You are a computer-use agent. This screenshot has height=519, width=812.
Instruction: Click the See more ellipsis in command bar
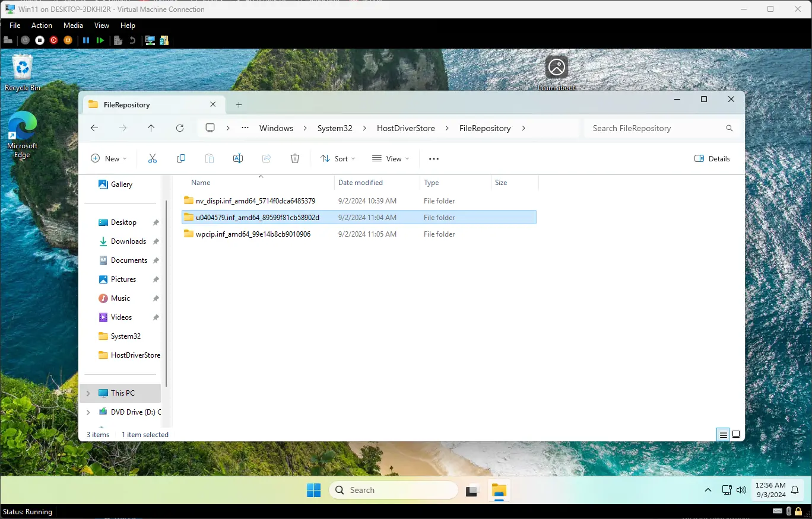(434, 158)
